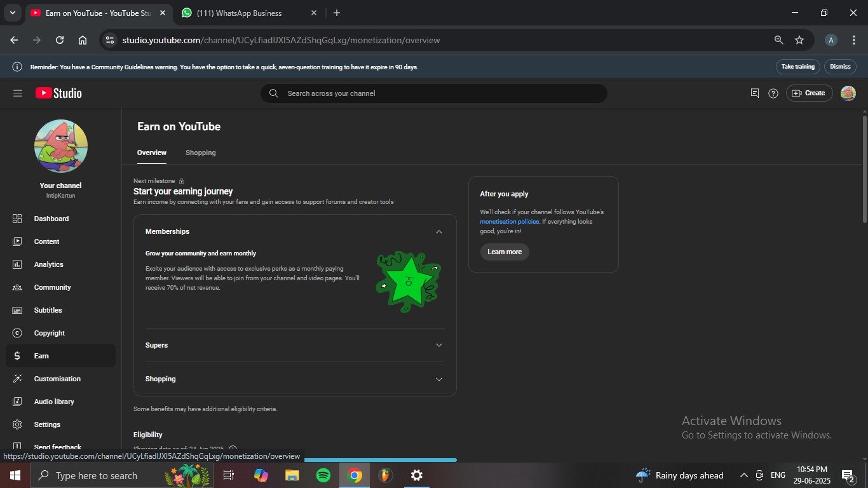The width and height of the screenshot is (868, 488).
Task: Click Chrome home button
Action: coord(83,40)
